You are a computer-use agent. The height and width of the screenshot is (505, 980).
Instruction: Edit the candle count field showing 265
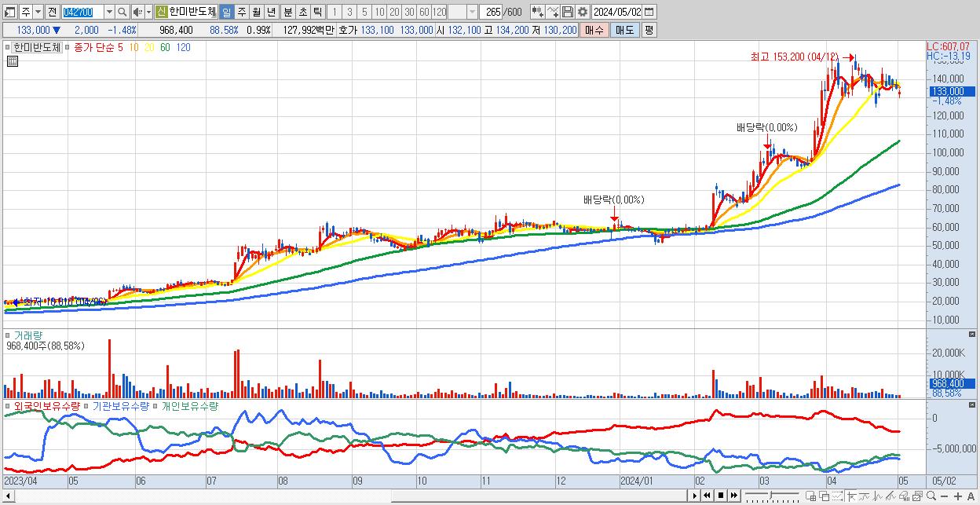click(491, 12)
